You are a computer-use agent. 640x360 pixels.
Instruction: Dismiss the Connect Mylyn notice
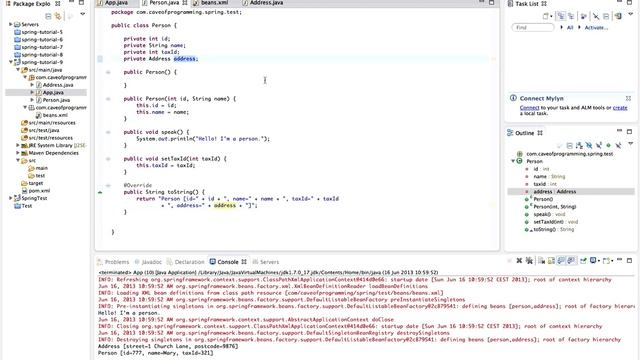point(628,98)
